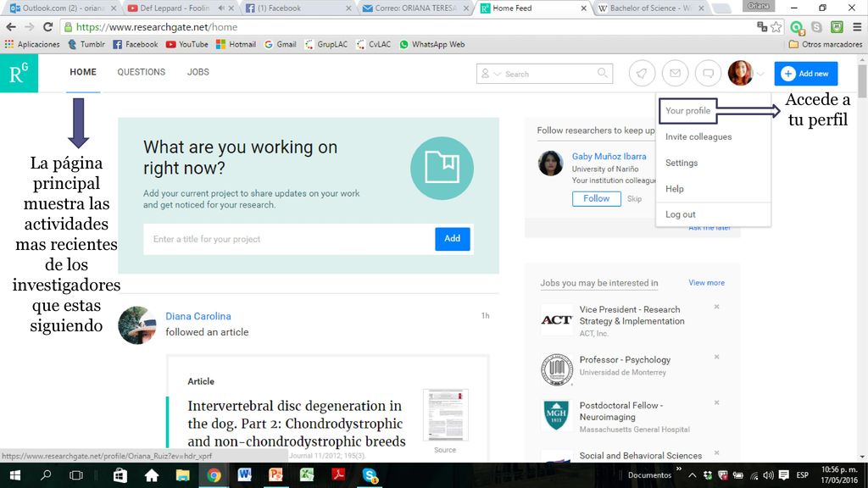
Task: Dismiss the Social and Behavioral Sciences job
Action: [x=716, y=452]
